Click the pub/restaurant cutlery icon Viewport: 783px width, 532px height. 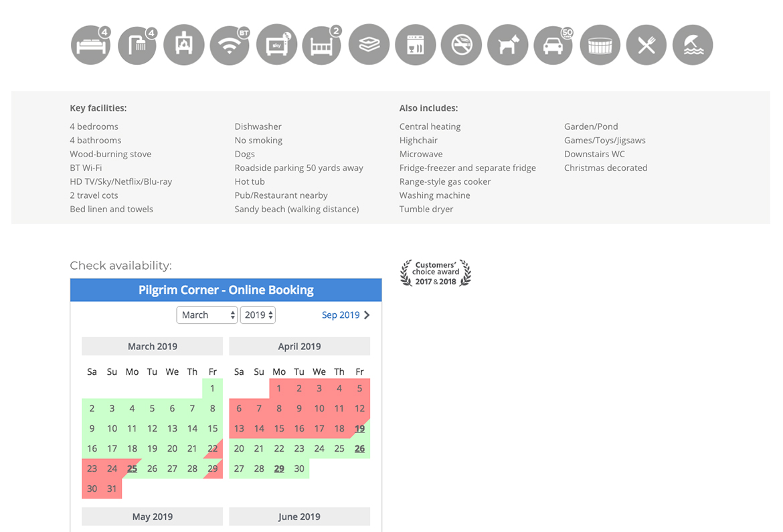pos(646,46)
